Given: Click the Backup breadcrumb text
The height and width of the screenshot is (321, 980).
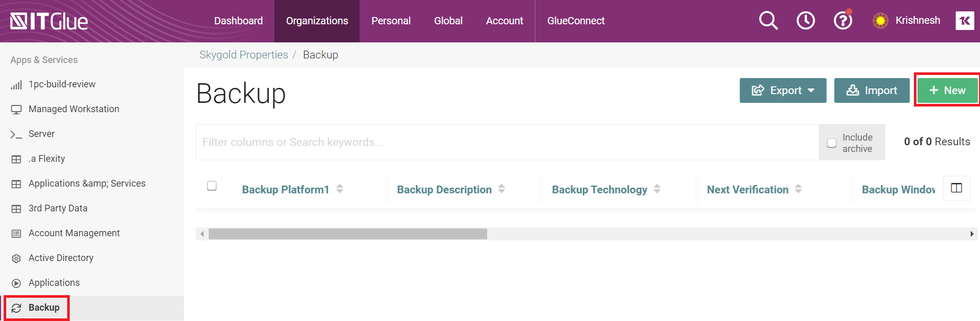Looking at the screenshot, I should 320,55.
